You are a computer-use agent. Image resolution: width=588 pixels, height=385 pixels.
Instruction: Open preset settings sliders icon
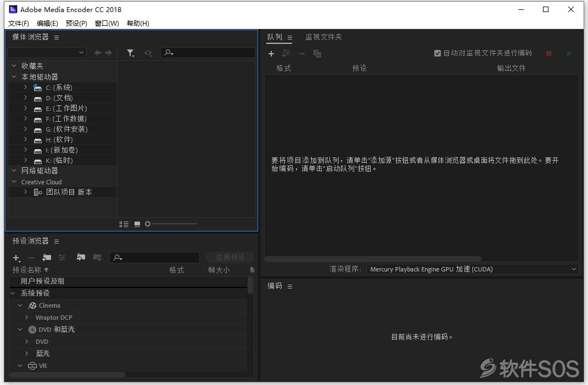(62, 257)
